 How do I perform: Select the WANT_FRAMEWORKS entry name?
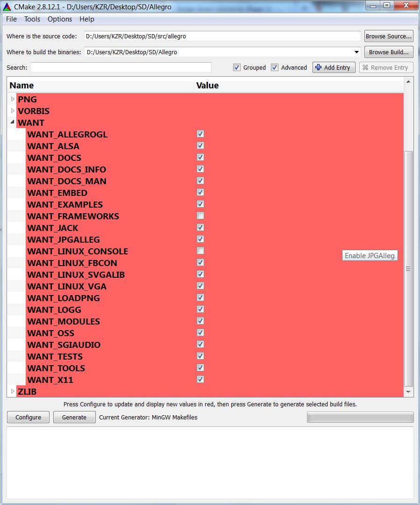click(x=73, y=216)
